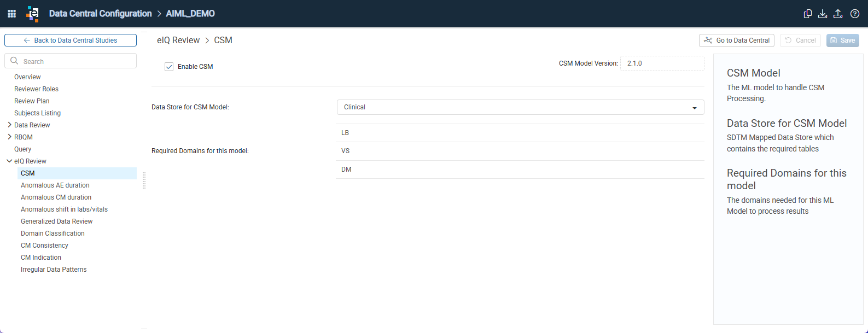Click the search magnifier icon

tap(15, 61)
